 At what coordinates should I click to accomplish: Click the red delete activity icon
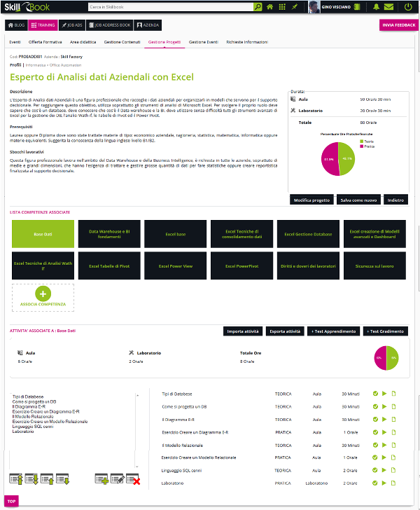[x=133, y=479]
